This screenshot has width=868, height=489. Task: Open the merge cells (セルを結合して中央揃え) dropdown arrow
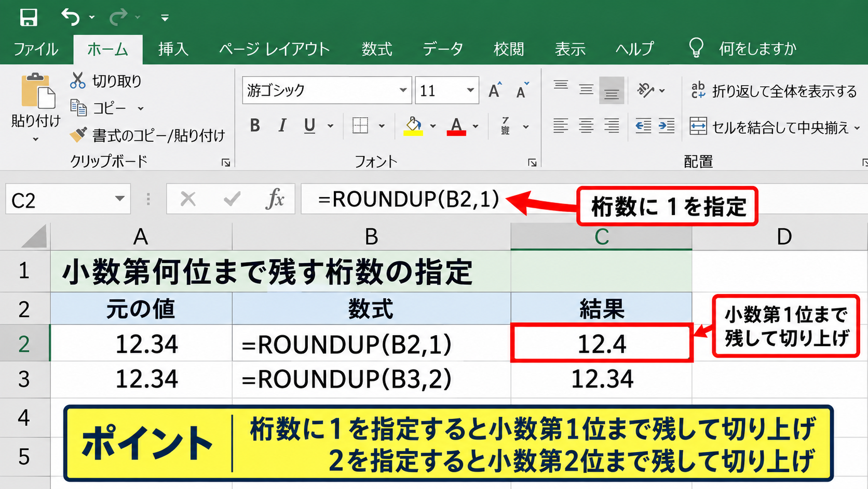pyautogui.click(x=857, y=127)
